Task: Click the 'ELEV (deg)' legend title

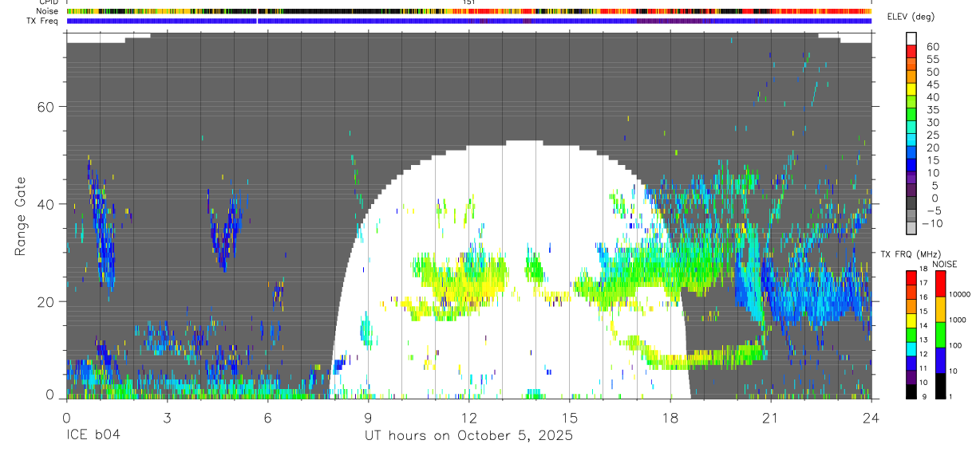Action: click(911, 17)
